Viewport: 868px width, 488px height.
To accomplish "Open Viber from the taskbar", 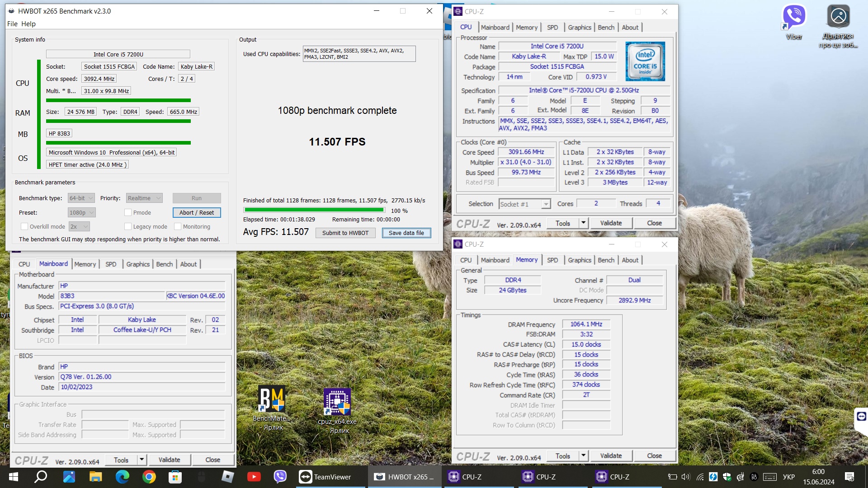I will [x=280, y=477].
